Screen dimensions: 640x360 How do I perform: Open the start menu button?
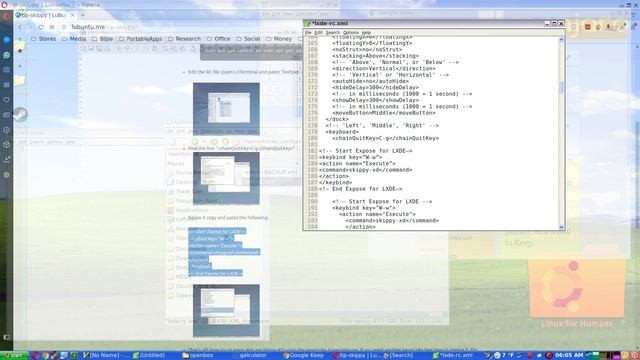(14, 356)
